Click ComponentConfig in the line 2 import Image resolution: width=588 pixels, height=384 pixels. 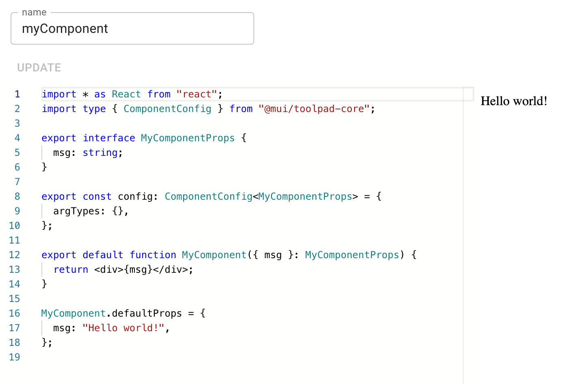[167, 109]
